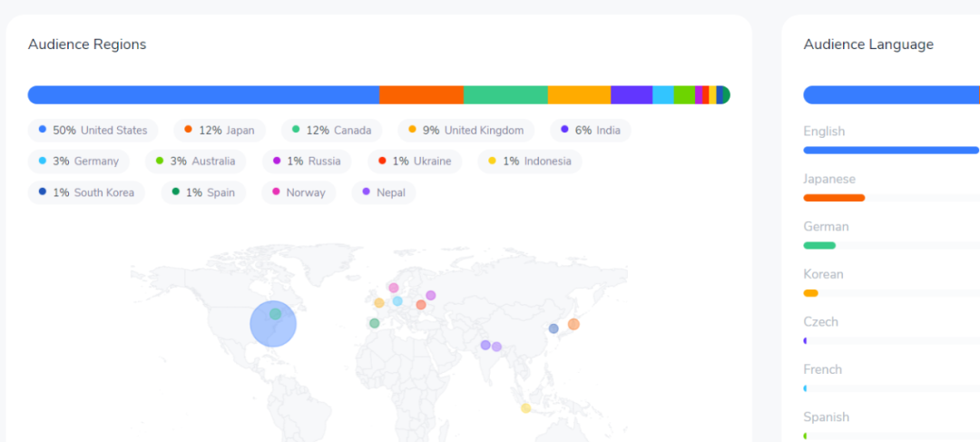Click the pink dot beside Norway
The width and height of the screenshot is (980, 442).
(x=276, y=192)
